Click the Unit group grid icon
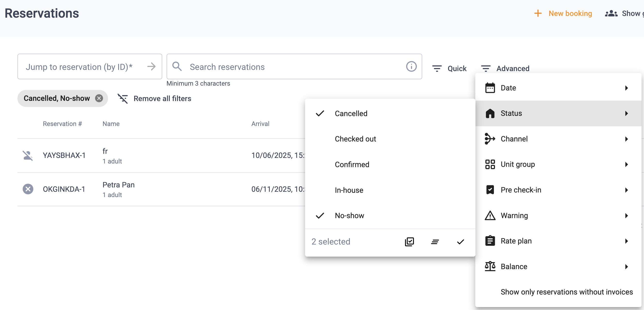The width and height of the screenshot is (644, 310). tap(490, 164)
